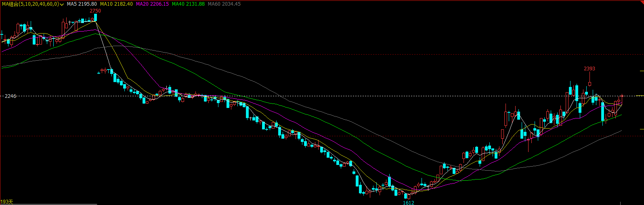Click the MA组合(5,10,20,40,60,0) indicator name
Screen dimensions: 644x205
point(30,4)
